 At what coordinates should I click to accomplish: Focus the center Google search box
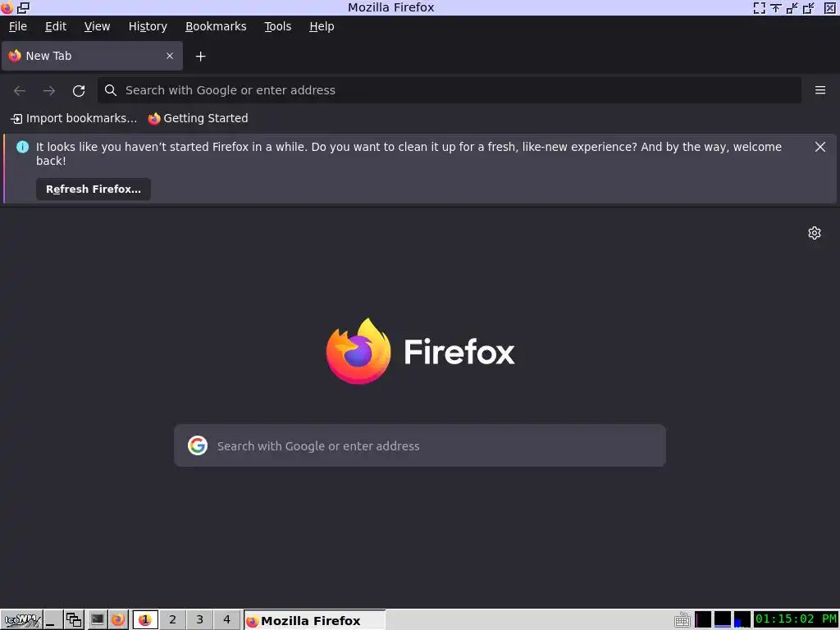click(420, 445)
